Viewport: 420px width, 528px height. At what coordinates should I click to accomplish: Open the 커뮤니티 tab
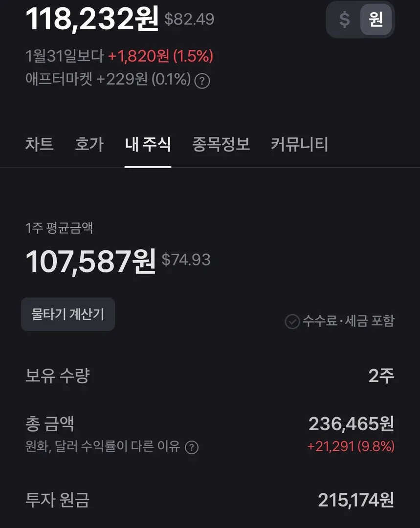[299, 144]
